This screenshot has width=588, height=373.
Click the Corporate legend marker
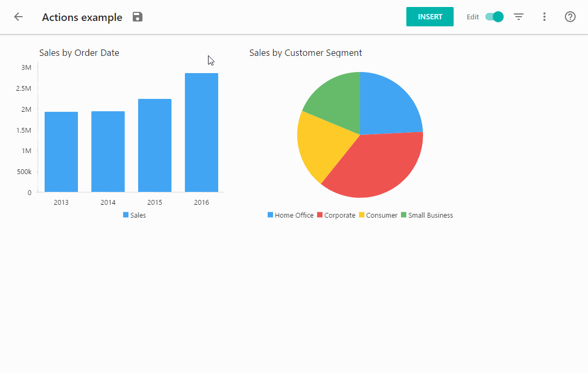click(319, 215)
